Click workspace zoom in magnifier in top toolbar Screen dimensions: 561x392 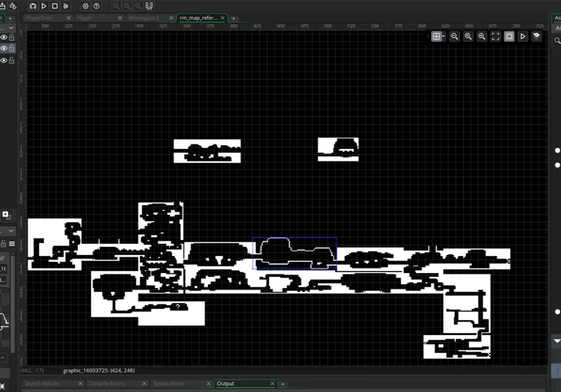tap(138, 6)
